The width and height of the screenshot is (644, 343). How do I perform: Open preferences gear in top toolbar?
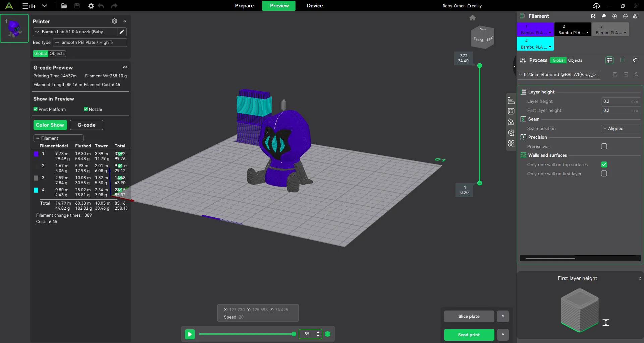[x=91, y=6]
